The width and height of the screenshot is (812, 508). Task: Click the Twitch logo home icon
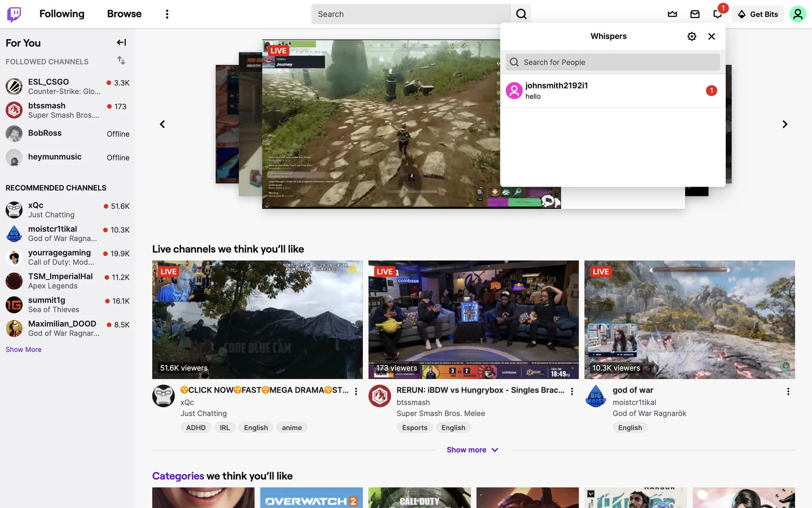click(x=14, y=14)
